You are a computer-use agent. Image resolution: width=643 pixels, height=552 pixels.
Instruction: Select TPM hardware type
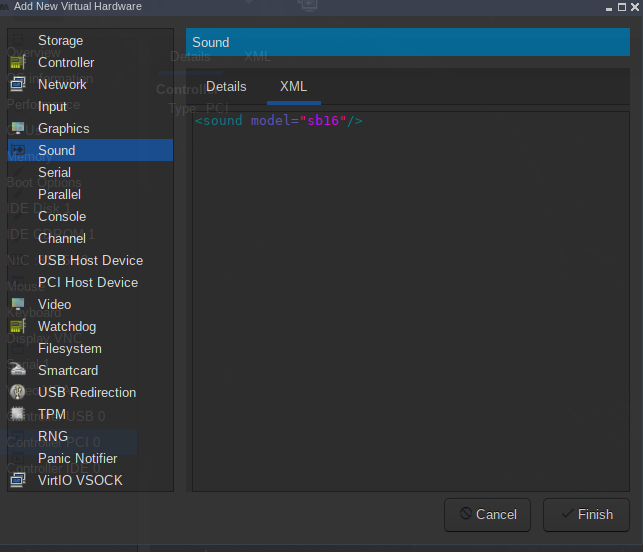pos(90,414)
